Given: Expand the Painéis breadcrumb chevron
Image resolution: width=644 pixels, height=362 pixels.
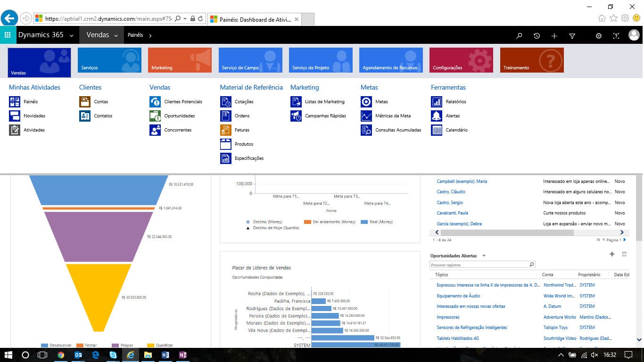Looking at the screenshot, I should [x=150, y=36].
